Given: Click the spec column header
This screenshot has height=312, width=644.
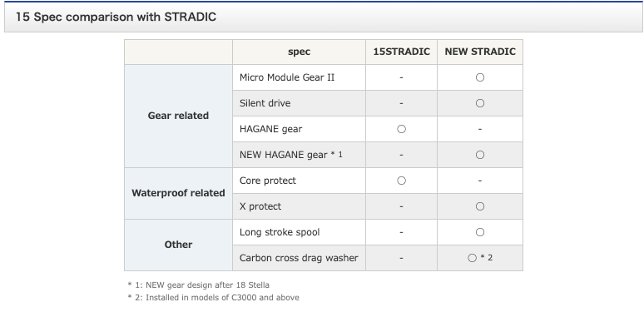Looking at the screenshot, I should point(299,52).
